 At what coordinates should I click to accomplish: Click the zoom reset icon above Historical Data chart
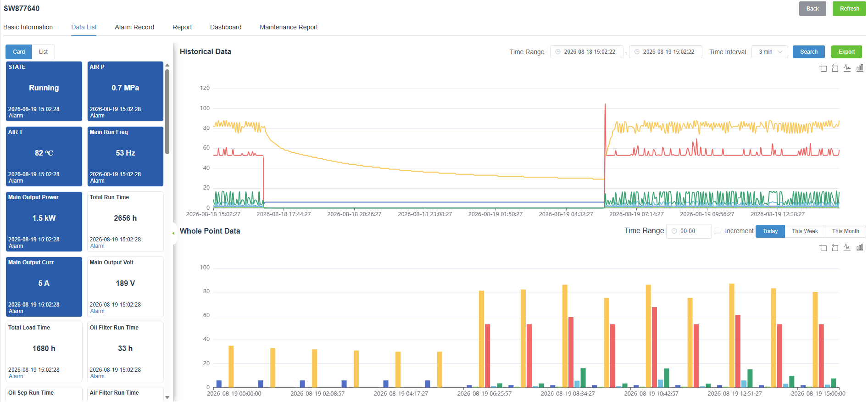click(835, 68)
